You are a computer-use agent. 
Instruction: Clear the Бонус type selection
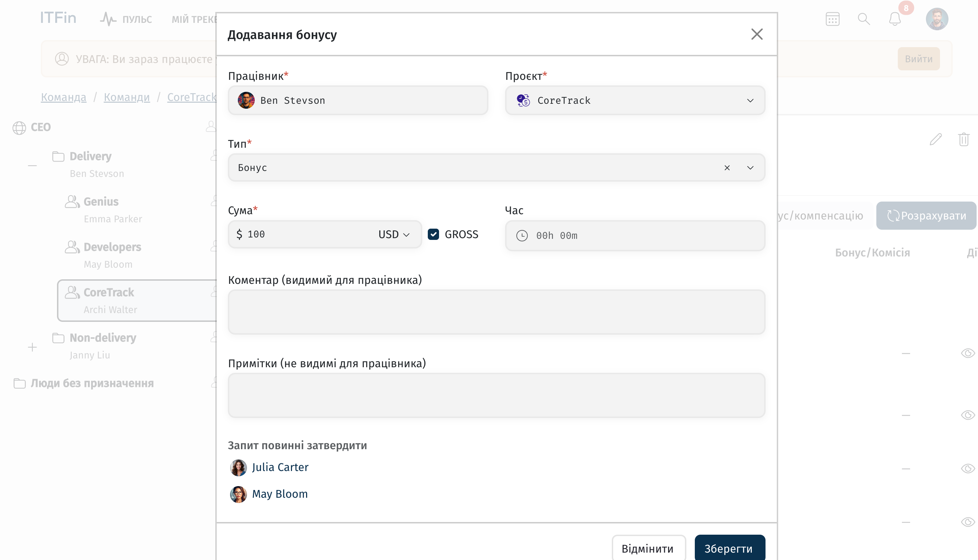click(726, 168)
